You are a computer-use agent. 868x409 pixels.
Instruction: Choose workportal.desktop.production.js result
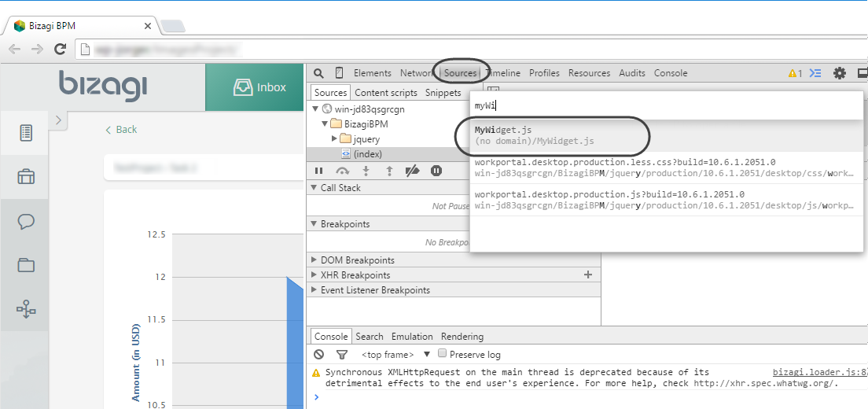pos(666,200)
